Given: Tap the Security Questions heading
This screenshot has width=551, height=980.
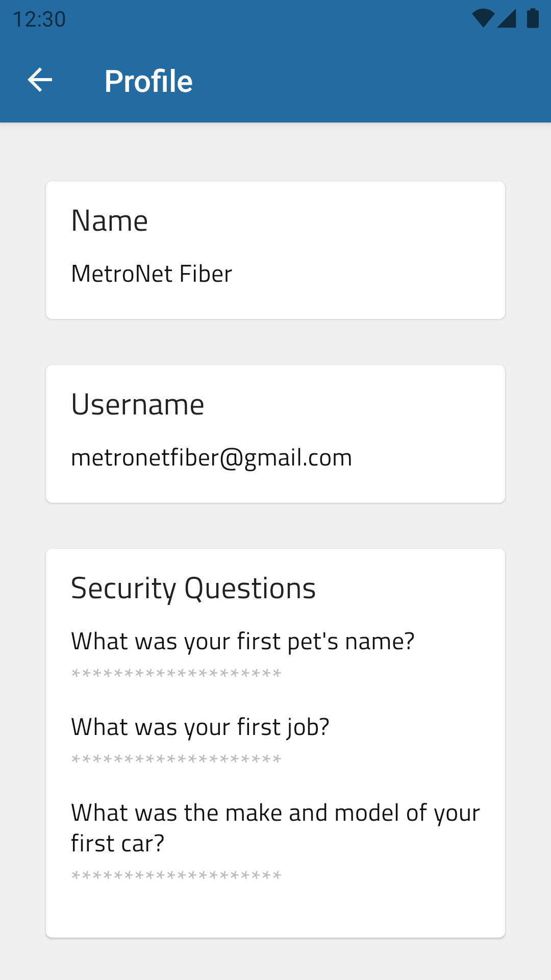Looking at the screenshot, I should pos(193,589).
